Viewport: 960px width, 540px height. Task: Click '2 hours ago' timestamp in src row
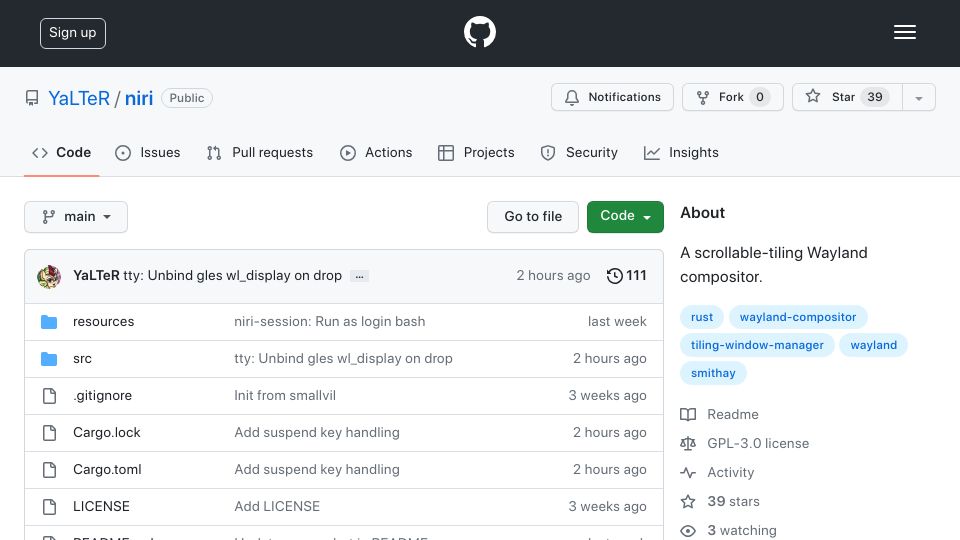pos(609,359)
